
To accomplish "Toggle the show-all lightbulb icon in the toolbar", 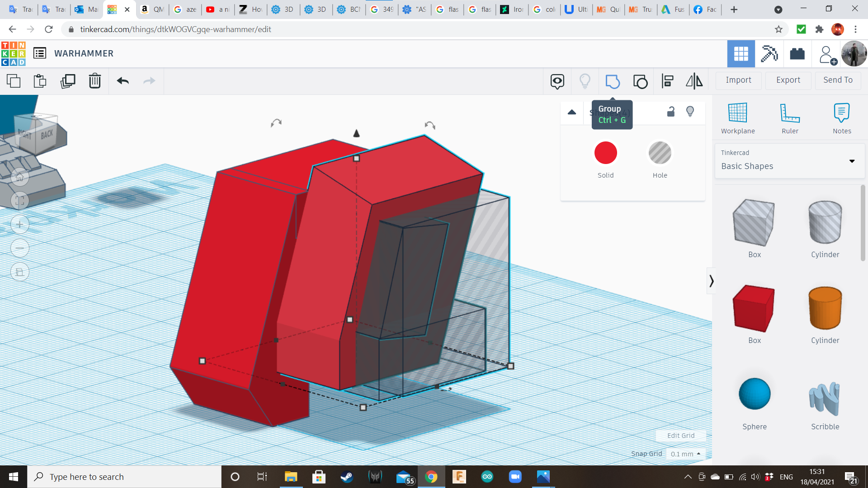I will coord(585,81).
